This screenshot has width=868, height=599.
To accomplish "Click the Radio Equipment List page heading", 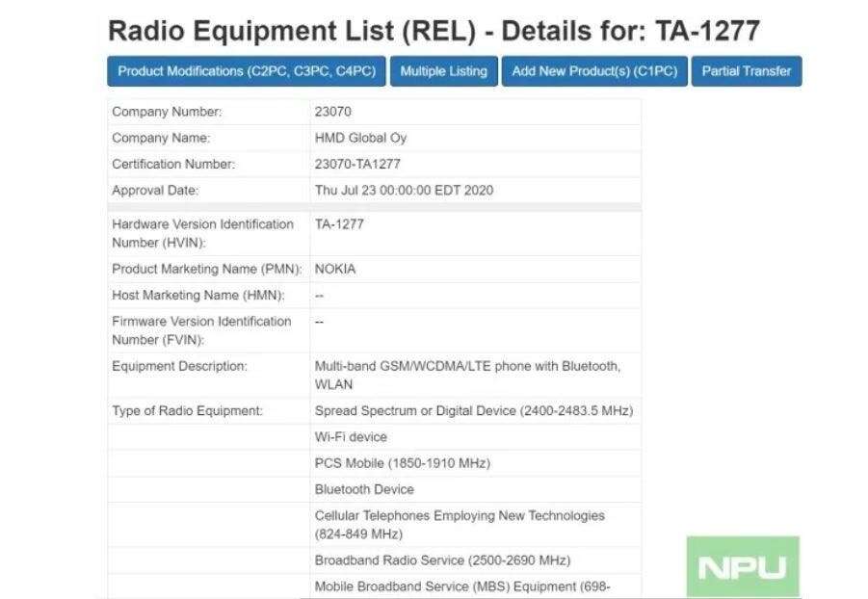I will 434,30.
